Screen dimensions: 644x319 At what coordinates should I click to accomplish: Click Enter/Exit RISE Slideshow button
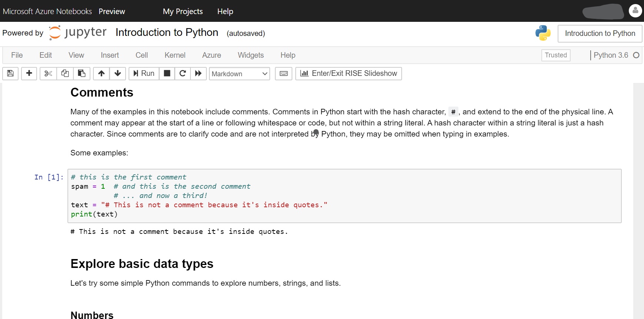pyautogui.click(x=349, y=73)
